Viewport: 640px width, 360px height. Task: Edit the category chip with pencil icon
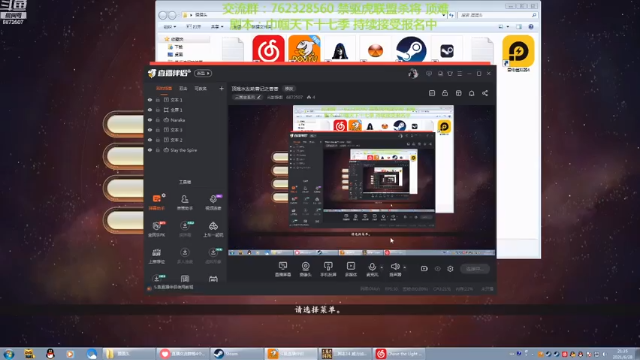(x=247, y=97)
